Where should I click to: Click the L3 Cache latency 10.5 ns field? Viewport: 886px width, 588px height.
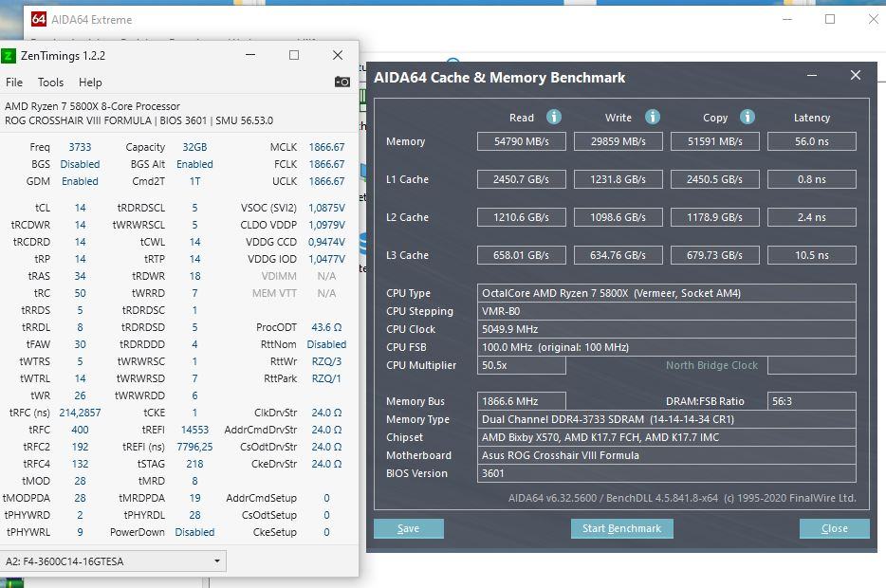(x=812, y=255)
